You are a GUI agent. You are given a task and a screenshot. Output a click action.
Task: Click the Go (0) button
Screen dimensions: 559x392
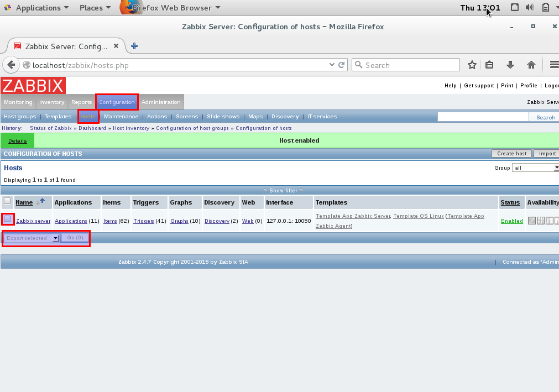(75, 238)
